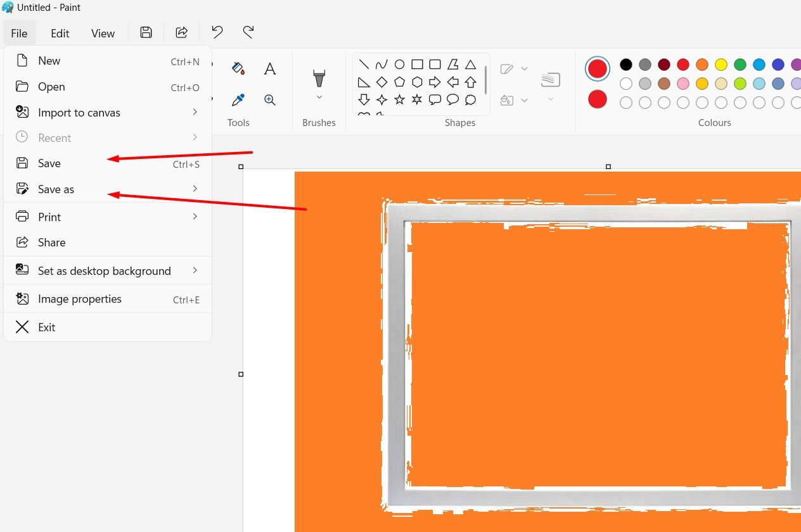This screenshot has width=801, height=532.
Task: Click the top-centre canvas handle
Action: point(608,167)
